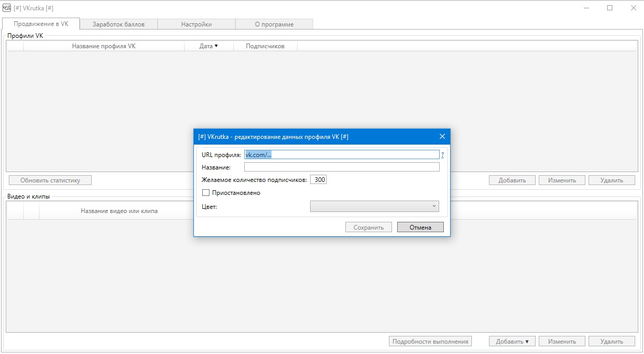
Task: Select the Продвижение в VK tab
Action: tap(41, 24)
